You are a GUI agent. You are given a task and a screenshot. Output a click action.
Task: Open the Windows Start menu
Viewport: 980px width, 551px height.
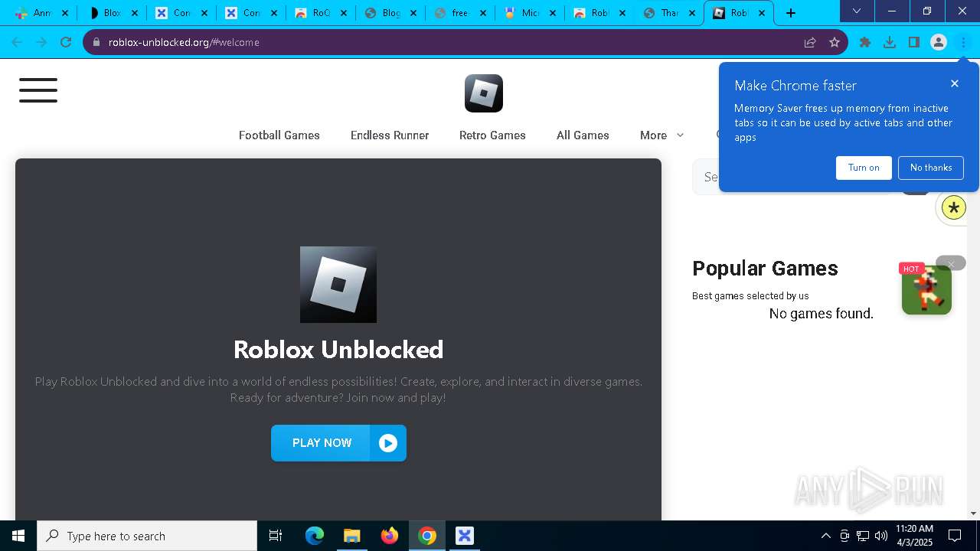[18, 536]
